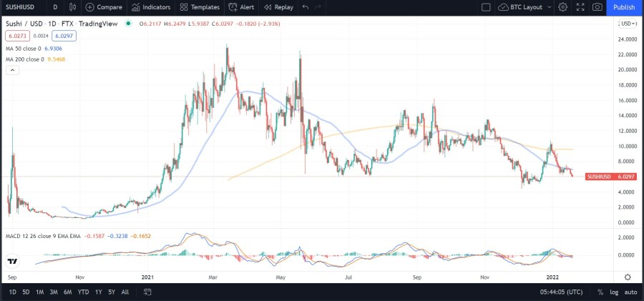
Task: Toggle percent scale
Action: 600,292
